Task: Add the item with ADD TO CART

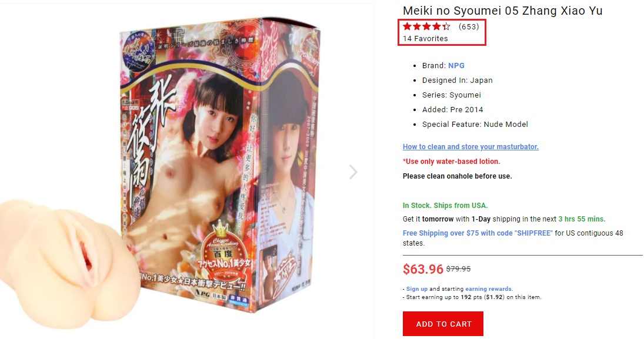Action: coord(443,324)
